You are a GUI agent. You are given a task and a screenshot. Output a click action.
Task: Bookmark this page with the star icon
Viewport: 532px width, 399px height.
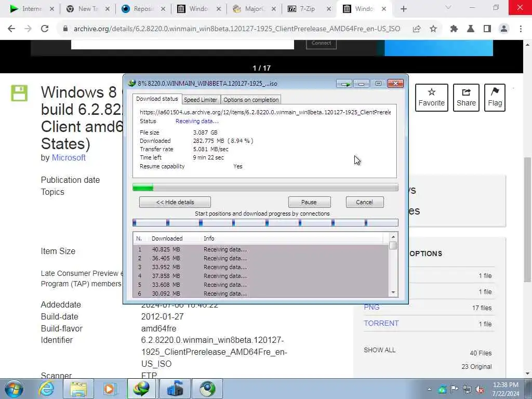point(433,29)
